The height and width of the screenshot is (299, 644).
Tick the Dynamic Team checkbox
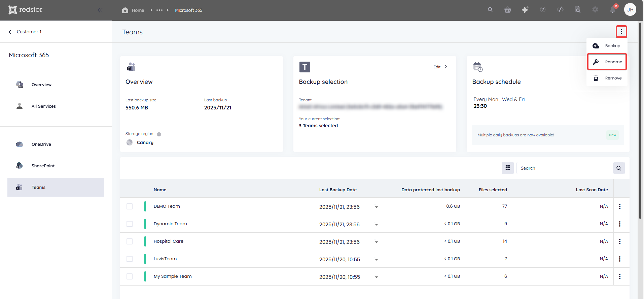pyautogui.click(x=130, y=224)
